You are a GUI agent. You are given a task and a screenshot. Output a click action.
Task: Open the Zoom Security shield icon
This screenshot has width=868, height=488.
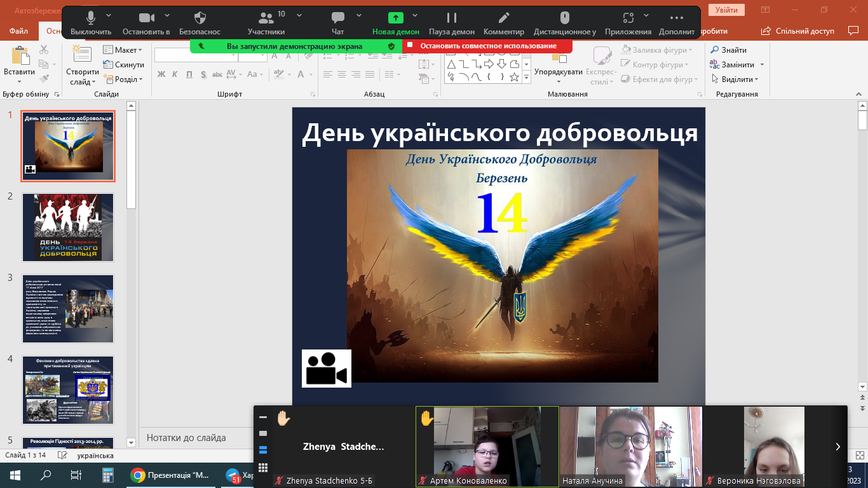(x=200, y=18)
